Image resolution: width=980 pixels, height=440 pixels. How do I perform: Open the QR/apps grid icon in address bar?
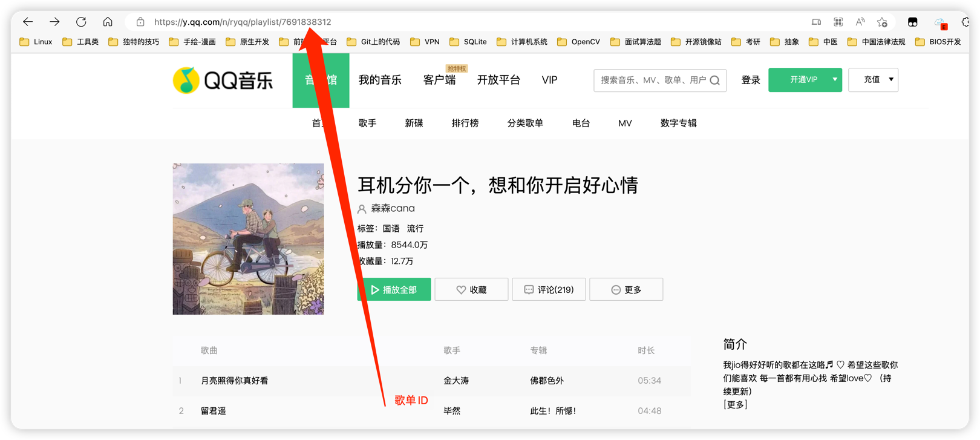tap(838, 22)
